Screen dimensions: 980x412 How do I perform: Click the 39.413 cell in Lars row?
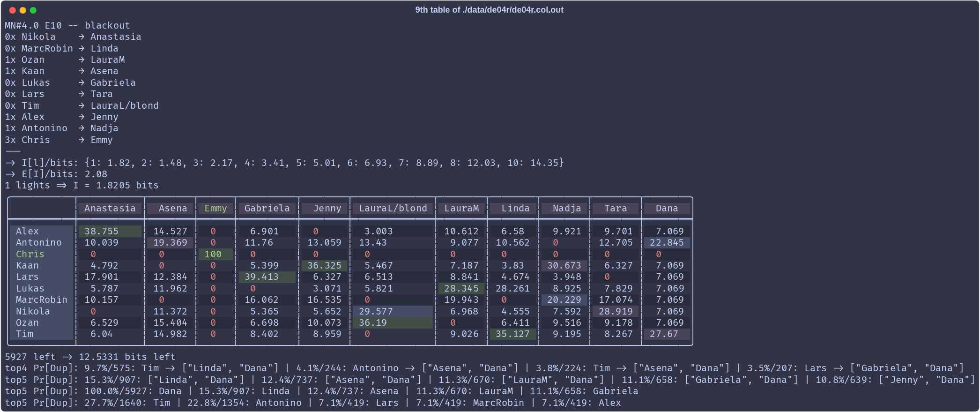pyautogui.click(x=267, y=277)
